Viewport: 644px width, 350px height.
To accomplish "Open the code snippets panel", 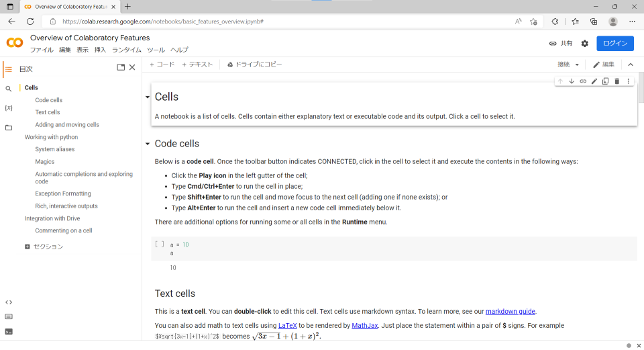I will pyautogui.click(x=9, y=302).
